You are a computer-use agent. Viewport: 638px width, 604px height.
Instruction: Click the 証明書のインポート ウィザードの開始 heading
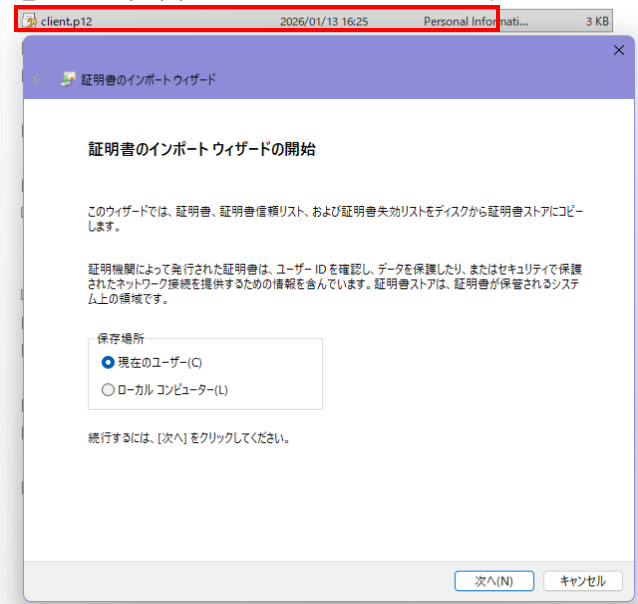(202, 150)
